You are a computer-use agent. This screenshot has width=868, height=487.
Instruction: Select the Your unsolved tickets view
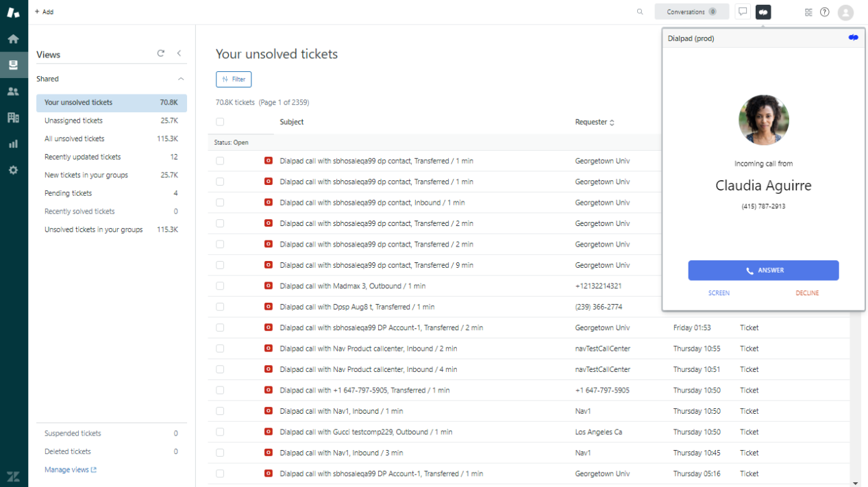click(x=112, y=103)
